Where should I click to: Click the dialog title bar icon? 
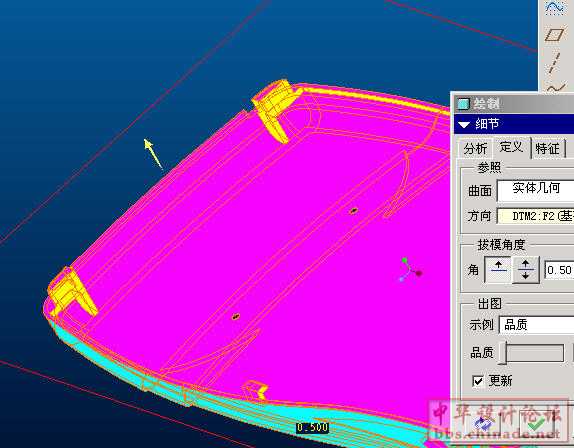pyautogui.click(x=463, y=104)
